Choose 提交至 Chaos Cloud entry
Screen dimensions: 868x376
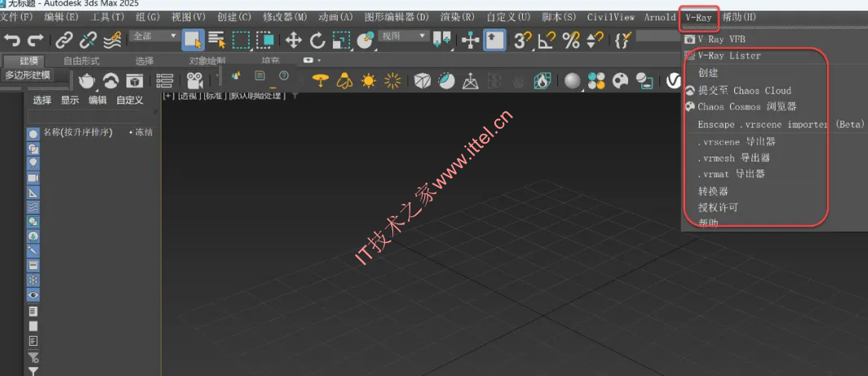[x=745, y=91]
